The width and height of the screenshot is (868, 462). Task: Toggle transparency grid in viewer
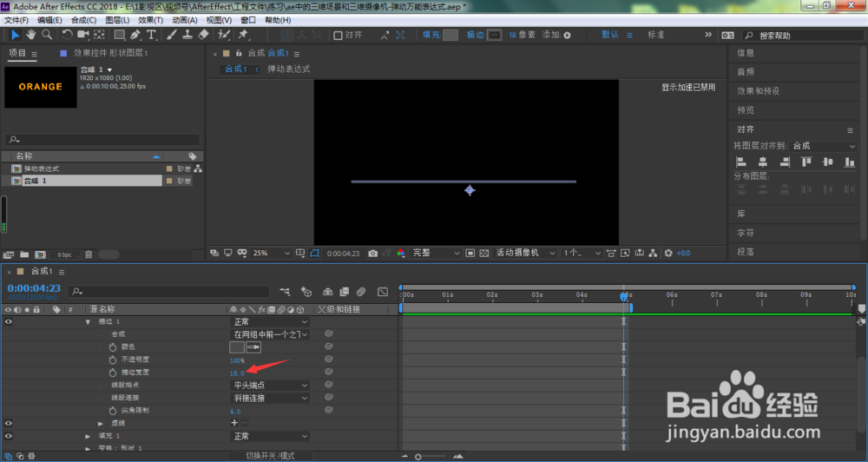pos(483,254)
